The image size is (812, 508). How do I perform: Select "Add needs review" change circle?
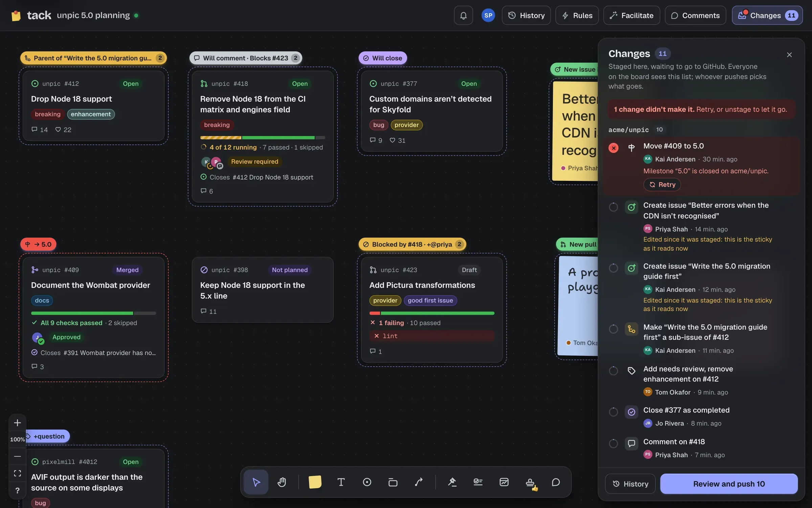(x=613, y=371)
